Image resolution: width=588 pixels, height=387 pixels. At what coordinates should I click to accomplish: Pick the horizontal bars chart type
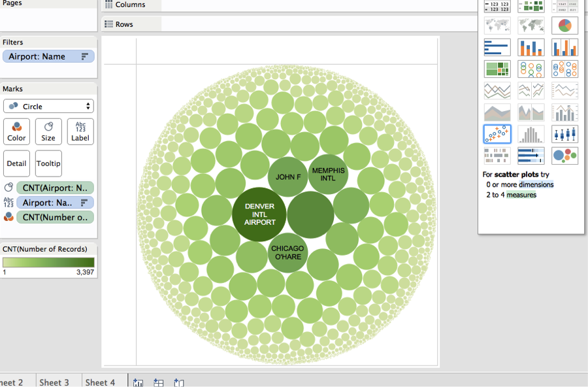(x=497, y=48)
